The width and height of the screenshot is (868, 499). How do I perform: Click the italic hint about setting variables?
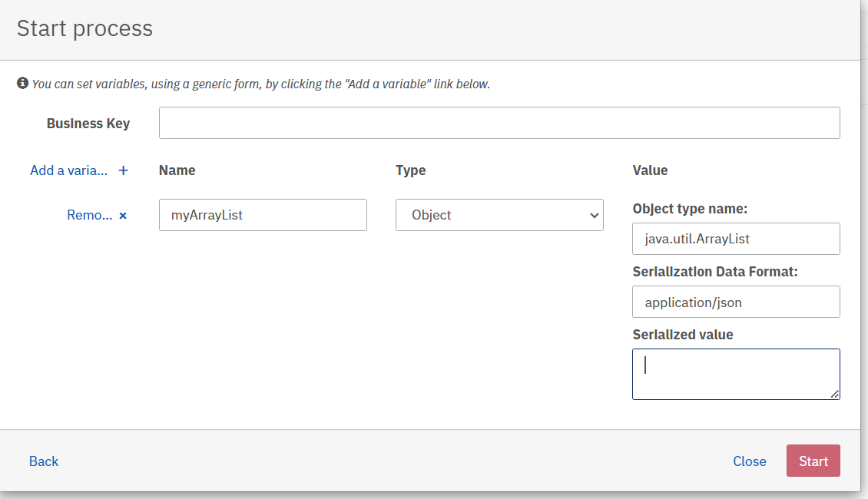coord(260,84)
